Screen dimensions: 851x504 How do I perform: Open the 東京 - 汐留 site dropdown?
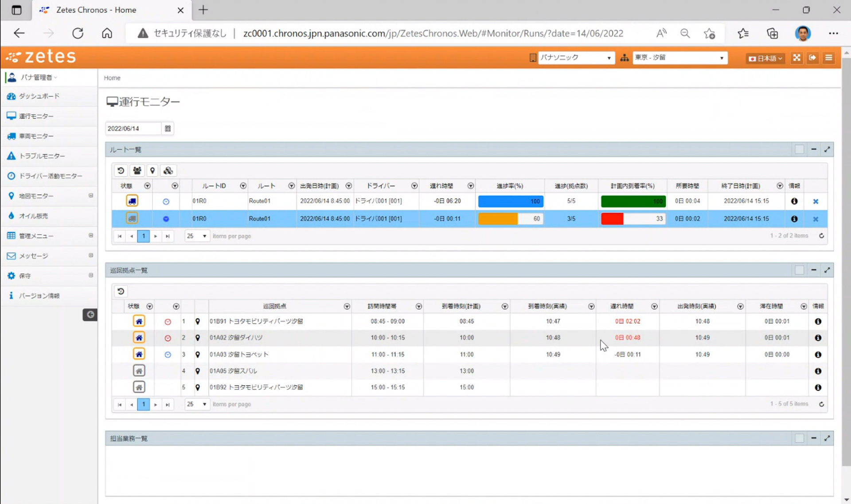tap(679, 58)
